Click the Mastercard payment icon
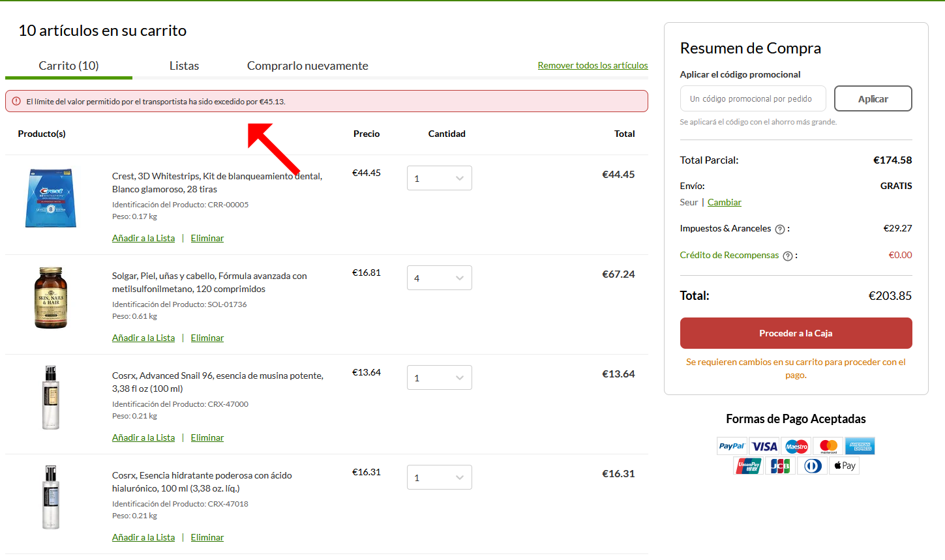The image size is (945, 560). pyautogui.click(x=828, y=447)
